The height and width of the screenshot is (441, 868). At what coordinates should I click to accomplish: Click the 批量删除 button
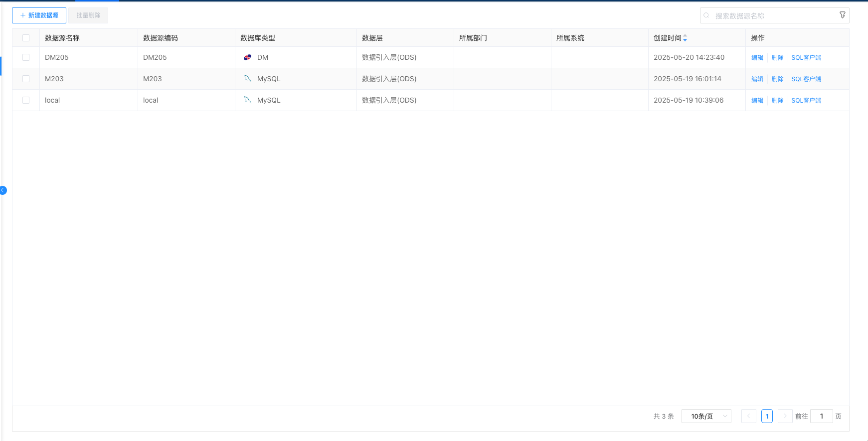(x=88, y=15)
